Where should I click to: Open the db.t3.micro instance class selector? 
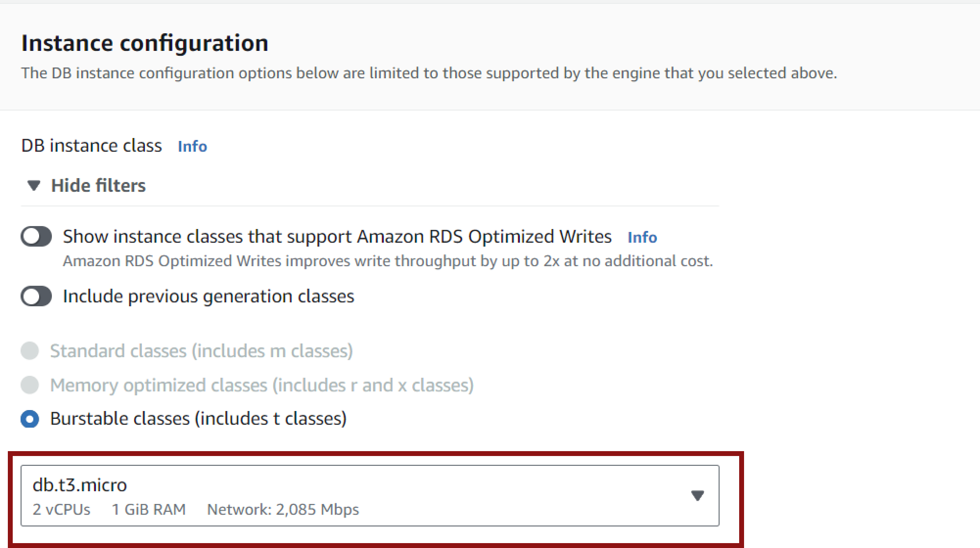point(370,496)
